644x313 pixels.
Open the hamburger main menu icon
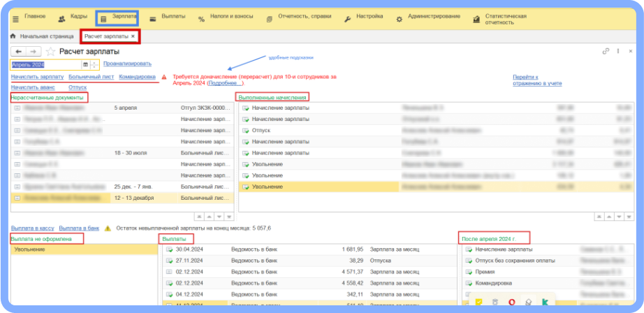pyautogui.click(x=15, y=18)
